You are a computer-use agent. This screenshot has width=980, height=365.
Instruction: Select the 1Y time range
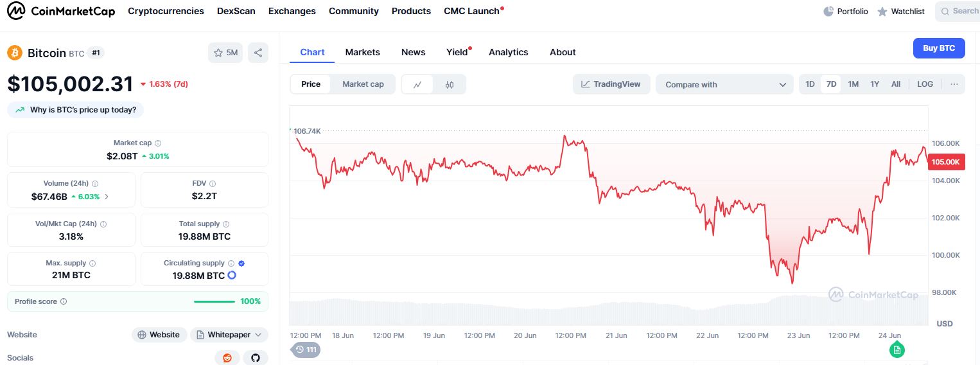tap(875, 84)
